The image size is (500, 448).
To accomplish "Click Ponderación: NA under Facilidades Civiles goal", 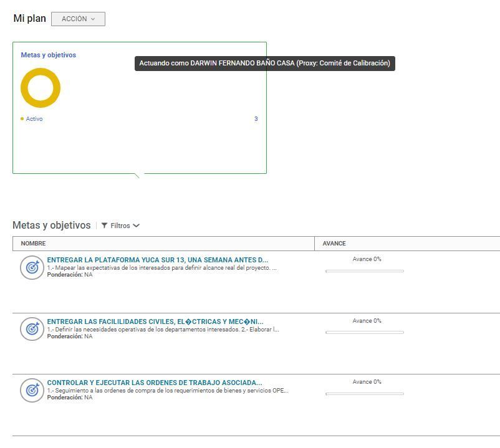I will (70, 336).
